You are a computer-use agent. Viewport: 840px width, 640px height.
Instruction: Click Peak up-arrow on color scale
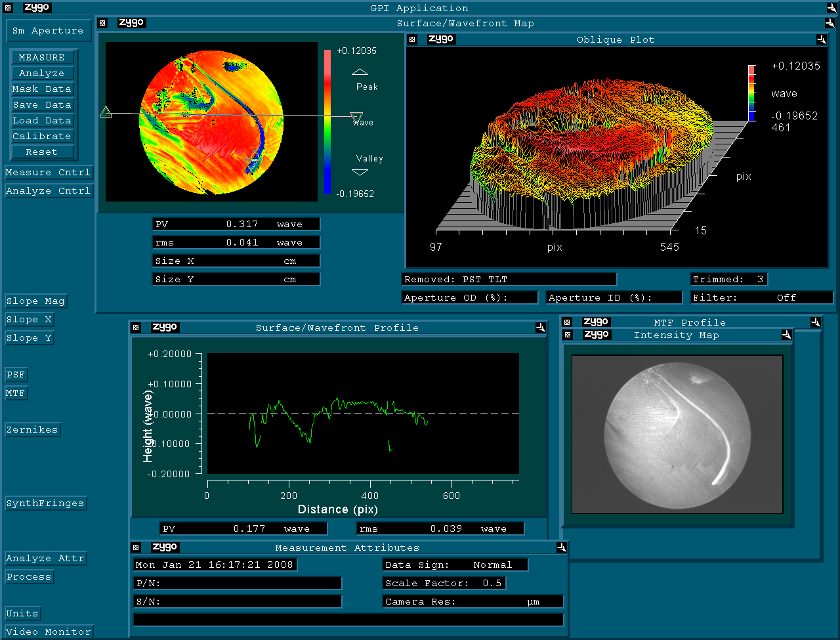pyautogui.click(x=360, y=72)
